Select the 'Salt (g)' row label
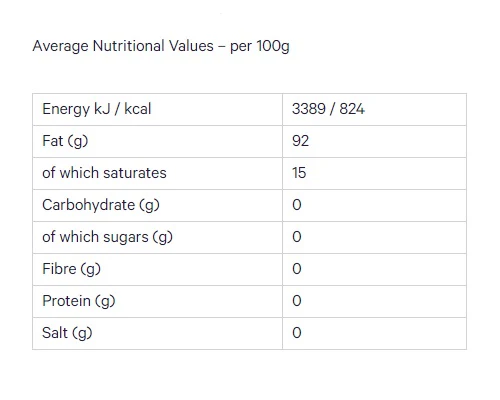Image resolution: width=500 pixels, height=400 pixels. click(67, 333)
